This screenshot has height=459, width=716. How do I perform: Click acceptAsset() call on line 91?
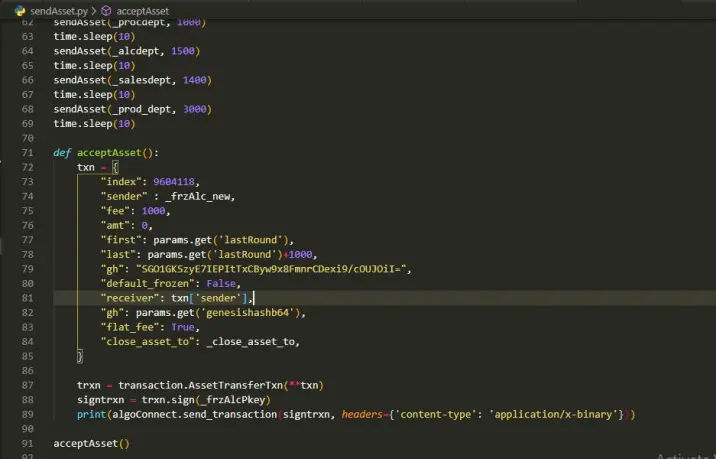[91, 443]
